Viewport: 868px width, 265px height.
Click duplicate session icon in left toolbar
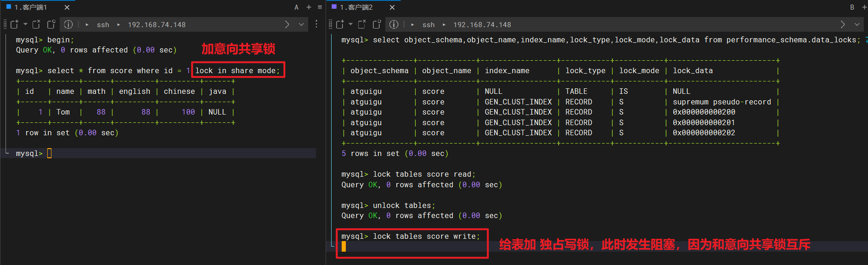pos(51,24)
